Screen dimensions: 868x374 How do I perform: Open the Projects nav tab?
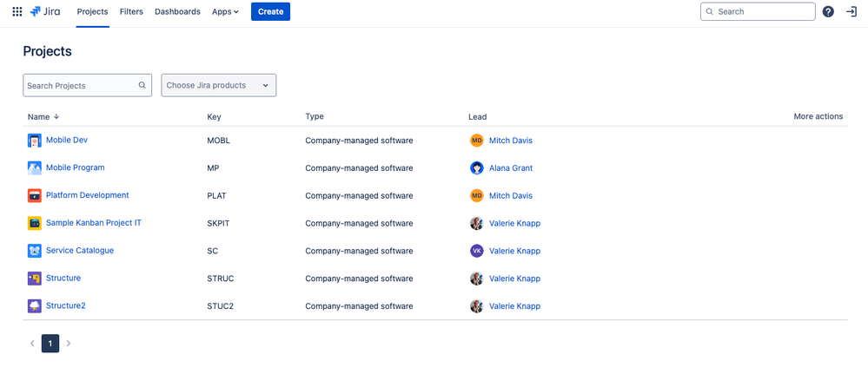[x=92, y=11]
